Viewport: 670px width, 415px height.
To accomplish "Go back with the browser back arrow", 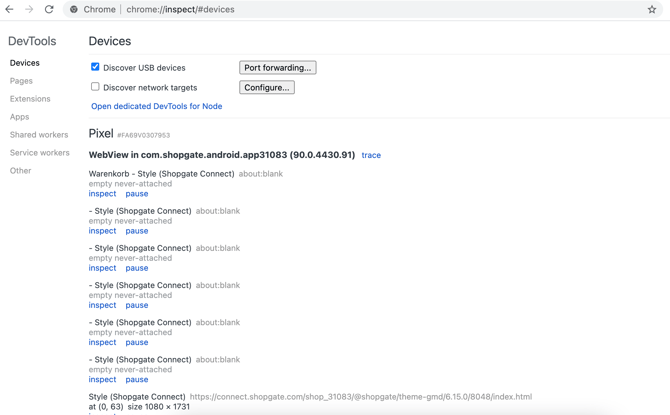I will pos(9,9).
